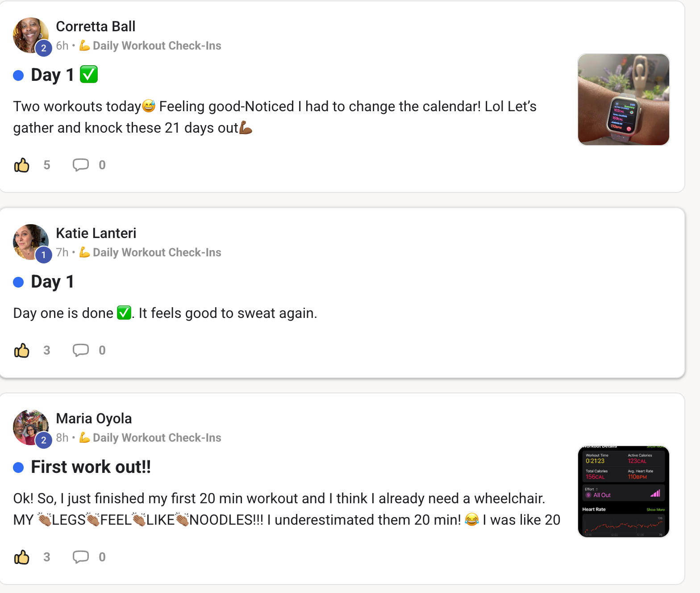700x593 pixels.
Task: View Corretta's smartwatch photo thumbnail
Action: [x=623, y=100]
